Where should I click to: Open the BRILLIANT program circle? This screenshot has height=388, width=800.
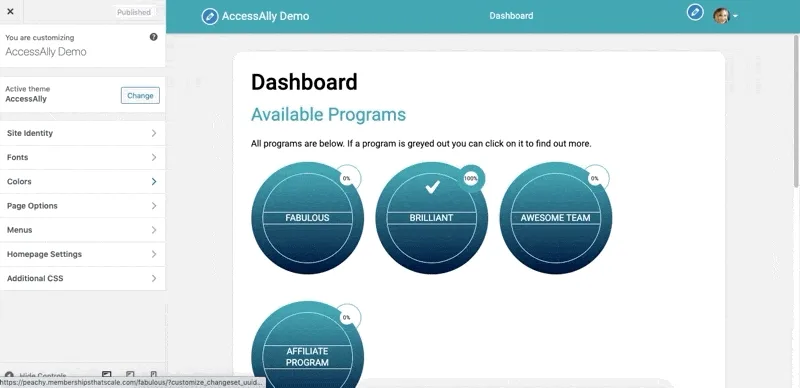click(x=431, y=218)
